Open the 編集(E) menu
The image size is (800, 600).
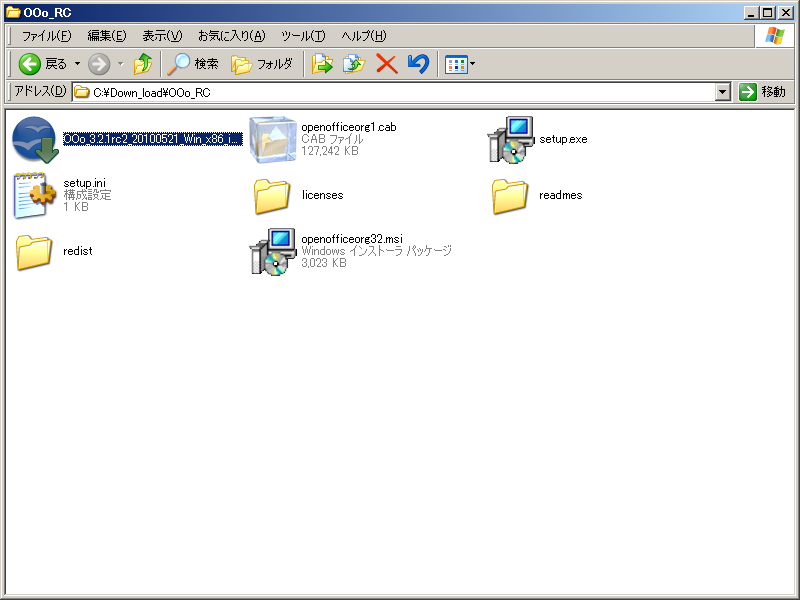[107, 36]
